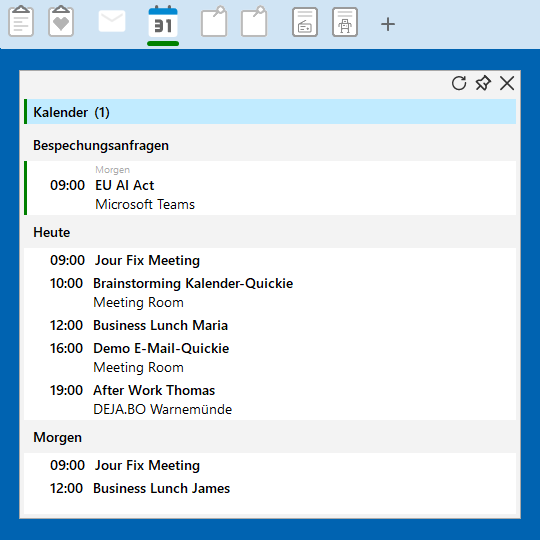This screenshot has height=540, width=540.
Task: Open Brainstorming Kalender-Quickie appointment
Action: (x=270, y=293)
